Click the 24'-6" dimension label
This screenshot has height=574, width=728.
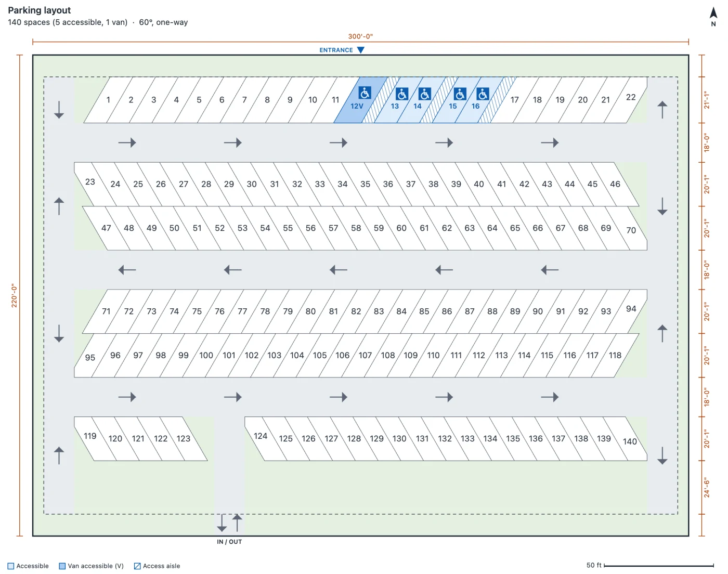pos(707,488)
